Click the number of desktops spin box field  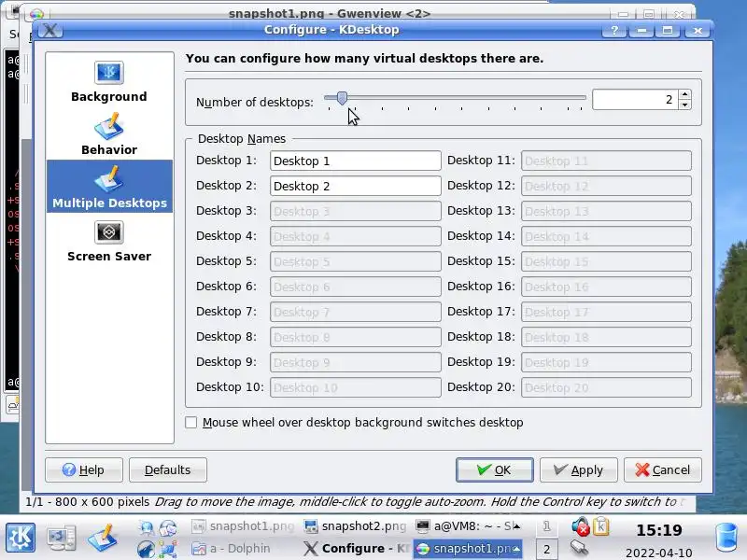pos(635,100)
